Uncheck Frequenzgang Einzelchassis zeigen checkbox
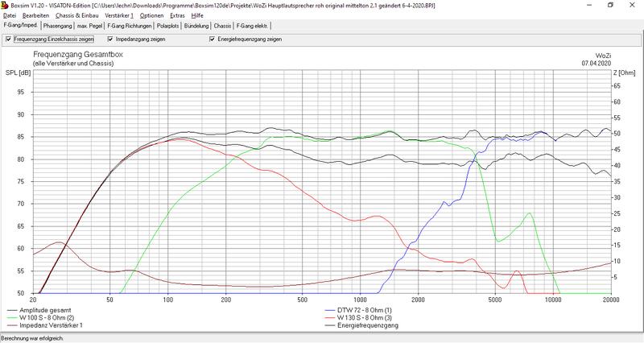Image resolution: width=644 pixels, height=343 pixels. [9, 39]
